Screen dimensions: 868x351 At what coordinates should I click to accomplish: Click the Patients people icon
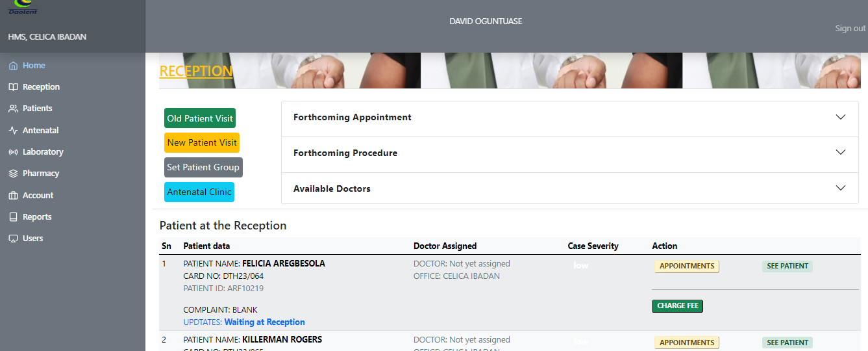13,109
